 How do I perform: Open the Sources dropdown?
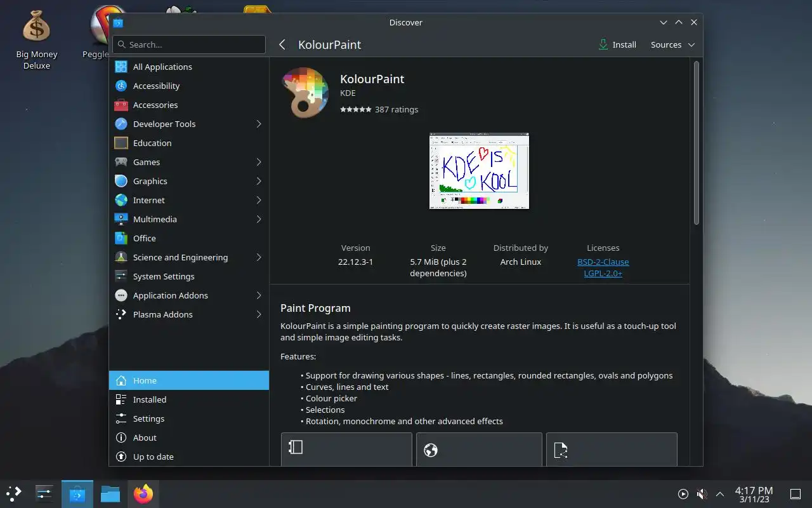(x=673, y=44)
